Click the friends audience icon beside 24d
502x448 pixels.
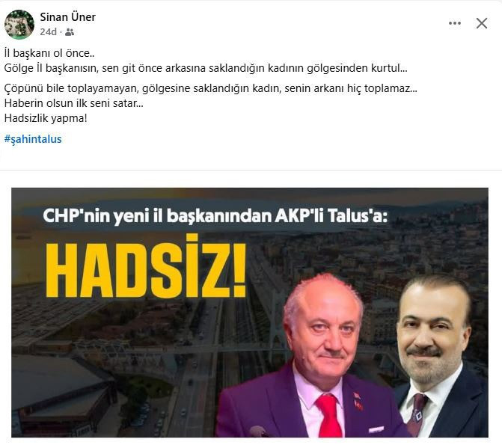(70, 32)
